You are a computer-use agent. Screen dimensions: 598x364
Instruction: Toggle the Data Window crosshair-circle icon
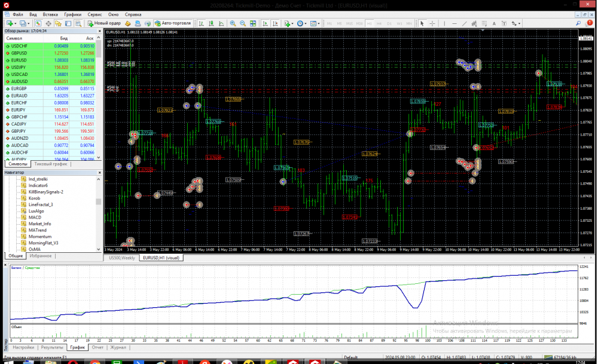pyautogui.click(x=48, y=23)
